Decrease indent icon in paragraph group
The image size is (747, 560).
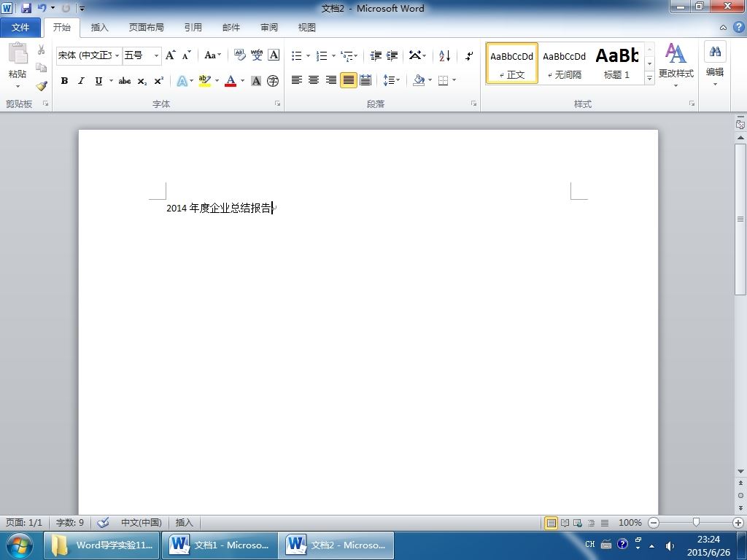(x=376, y=55)
